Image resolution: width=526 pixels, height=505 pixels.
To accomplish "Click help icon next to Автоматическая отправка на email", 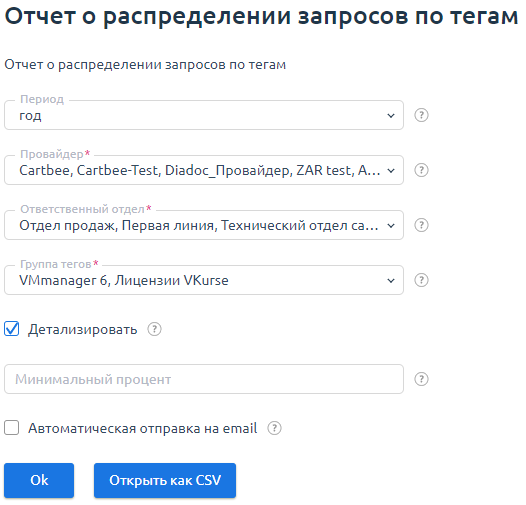I will [274, 428].
